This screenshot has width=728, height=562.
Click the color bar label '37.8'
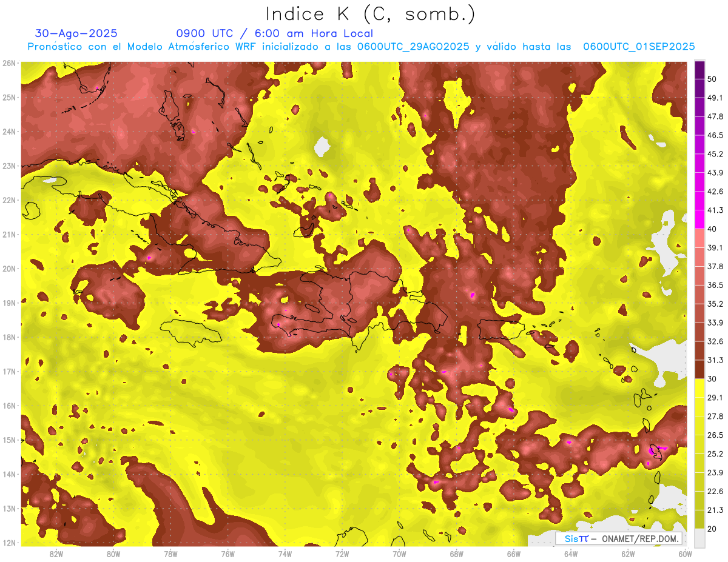(x=715, y=266)
